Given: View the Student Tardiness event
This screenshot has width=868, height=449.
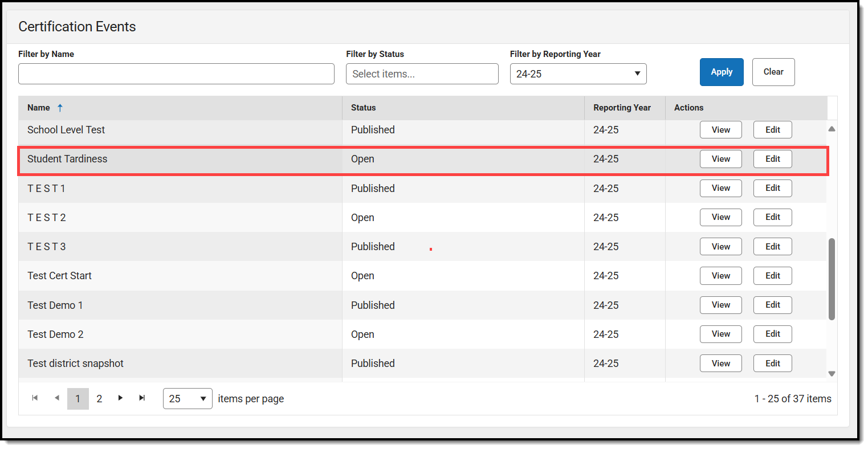Looking at the screenshot, I should (x=720, y=159).
